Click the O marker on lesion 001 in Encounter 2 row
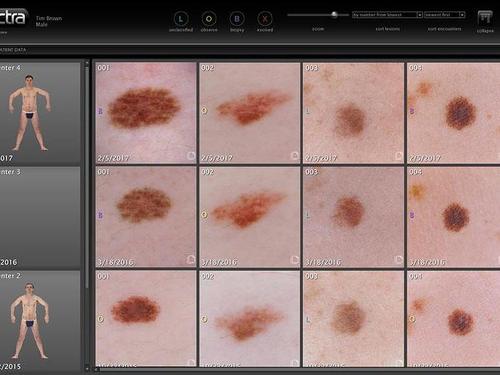This screenshot has width=500, height=375. pos(100,319)
